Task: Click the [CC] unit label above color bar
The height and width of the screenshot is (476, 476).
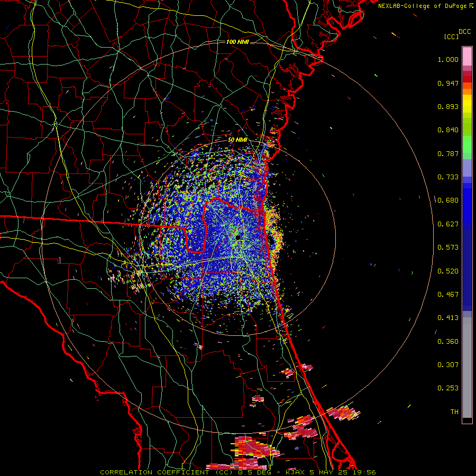Action: [451, 36]
